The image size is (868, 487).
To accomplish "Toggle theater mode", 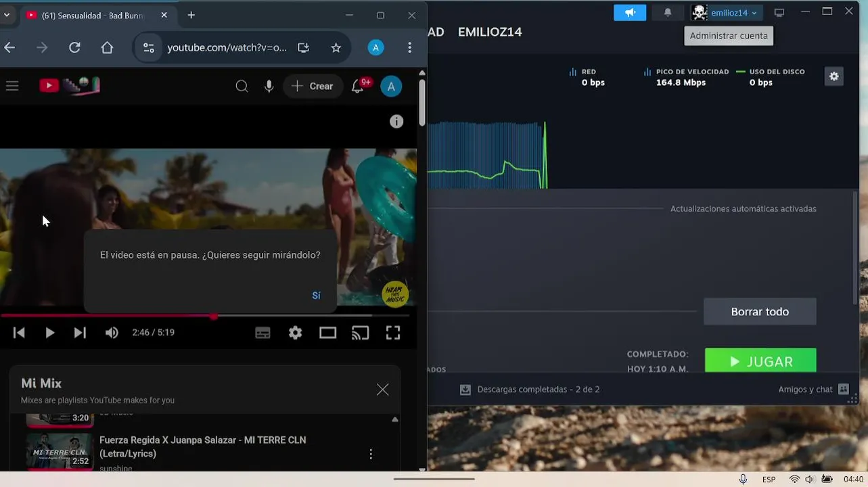I will [328, 333].
